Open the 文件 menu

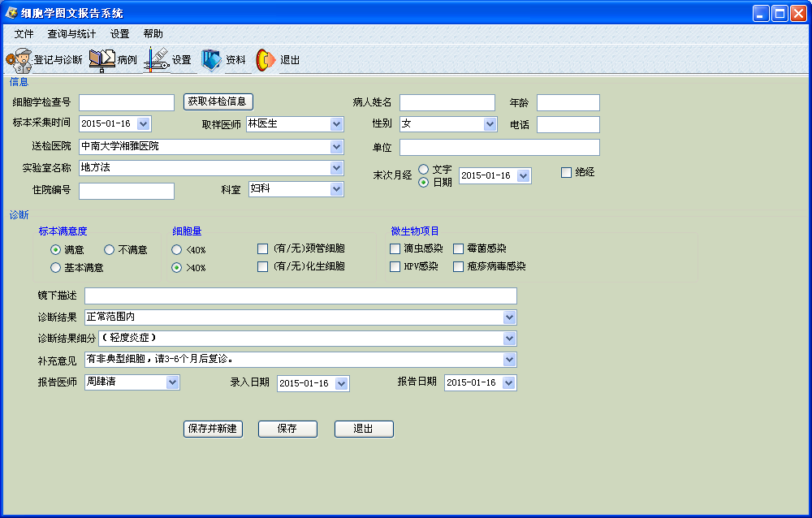pos(24,33)
